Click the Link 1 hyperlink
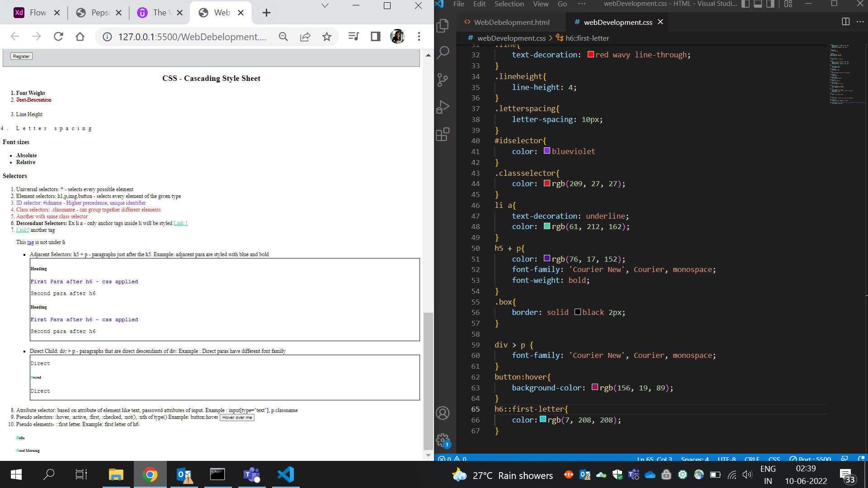 click(180, 223)
